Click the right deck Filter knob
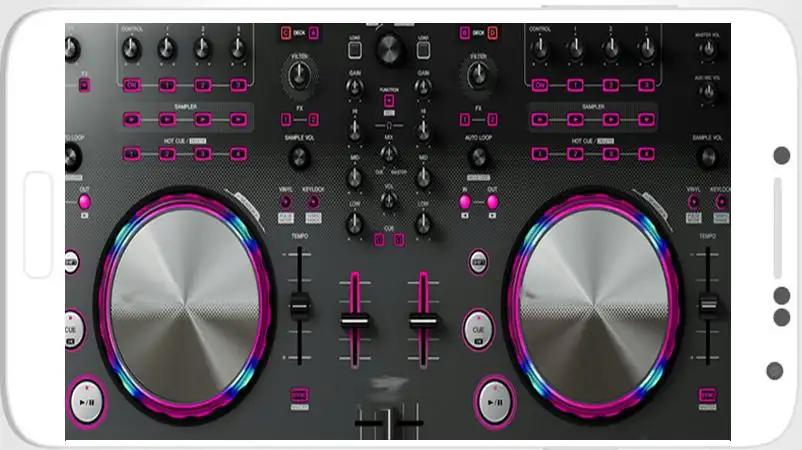Screen dimensions: 802x450 click(478, 76)
